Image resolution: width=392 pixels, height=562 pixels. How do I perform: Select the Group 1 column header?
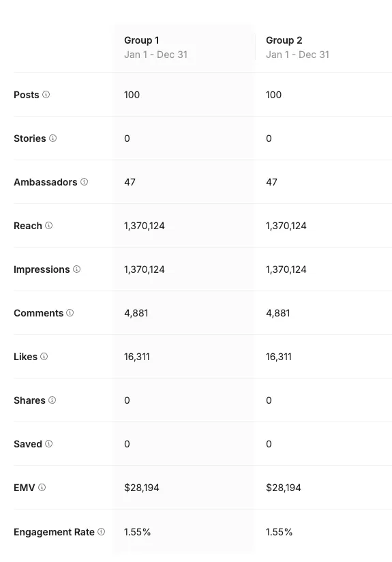(x=142, y=40)
